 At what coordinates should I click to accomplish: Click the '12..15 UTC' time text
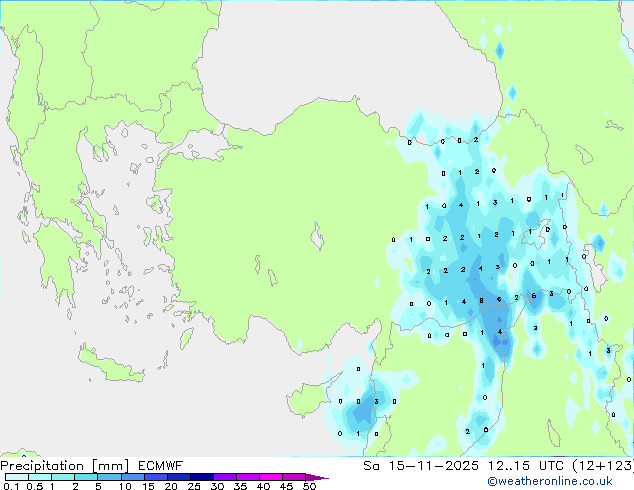coord(525,466)
